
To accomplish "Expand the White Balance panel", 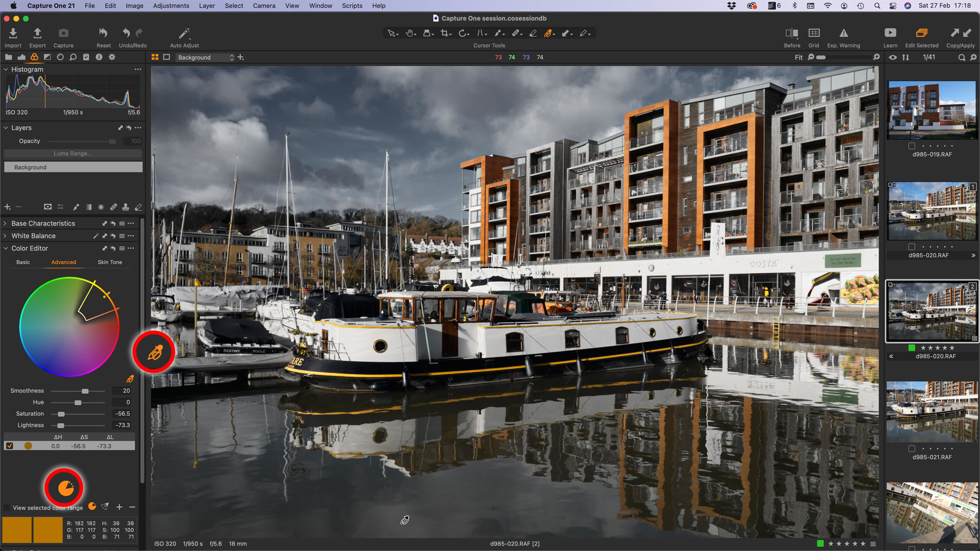I will click(x=5, y=236).
